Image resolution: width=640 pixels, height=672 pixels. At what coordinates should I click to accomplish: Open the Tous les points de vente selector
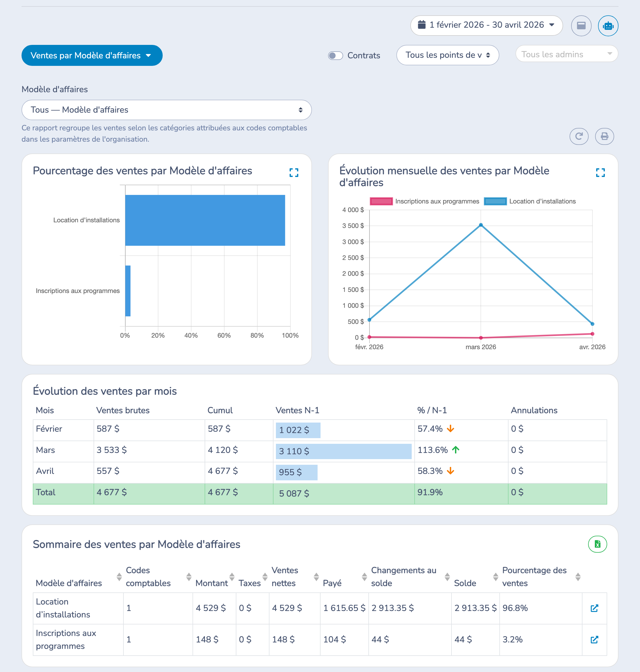coord(447,55)
